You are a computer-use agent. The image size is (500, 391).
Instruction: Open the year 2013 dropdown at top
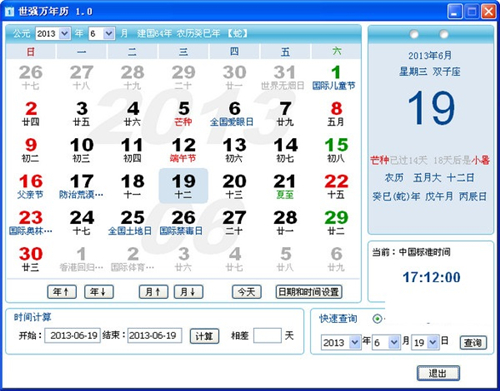pyautogui.click(x=65, y=33)
